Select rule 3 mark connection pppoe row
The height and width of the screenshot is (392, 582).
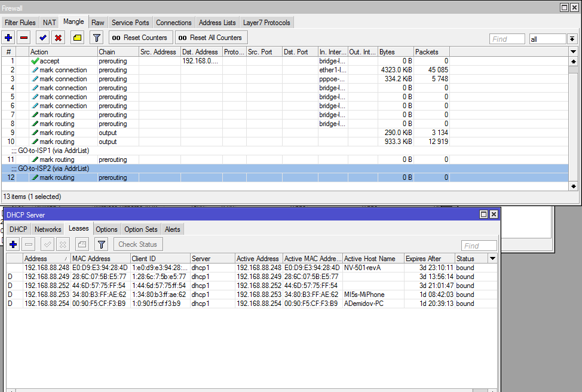click(284, 79)
